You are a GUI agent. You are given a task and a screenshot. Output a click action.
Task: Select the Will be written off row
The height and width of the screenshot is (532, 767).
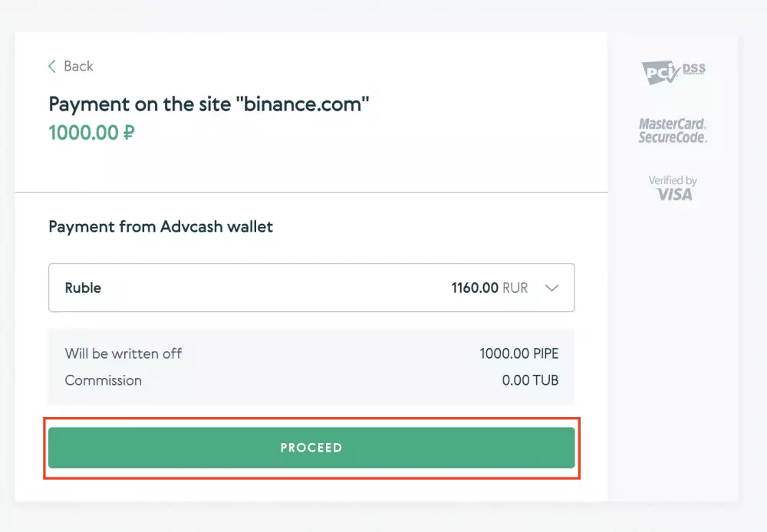click(123, 353)
